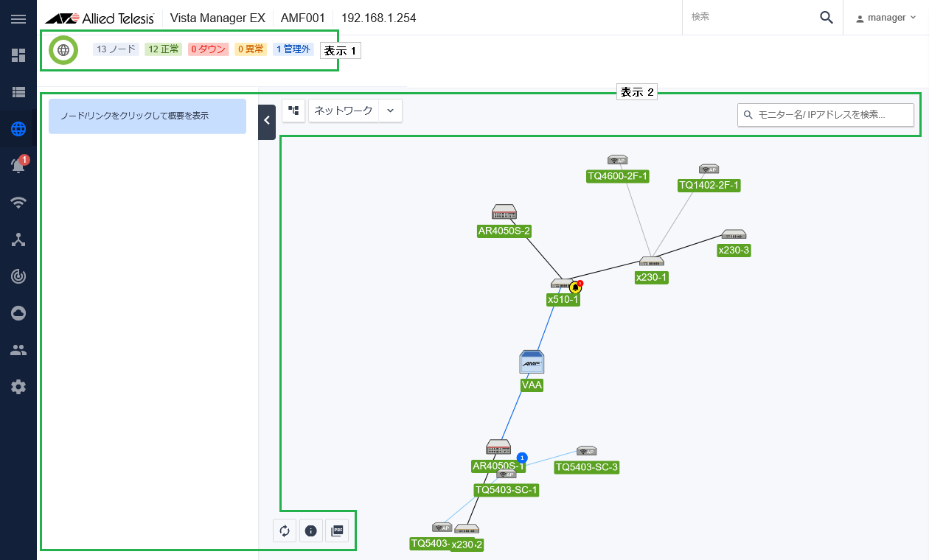Click the Vista Manager EX title
The height and width of the screenshot is (560, 929).
click(218, 18)
